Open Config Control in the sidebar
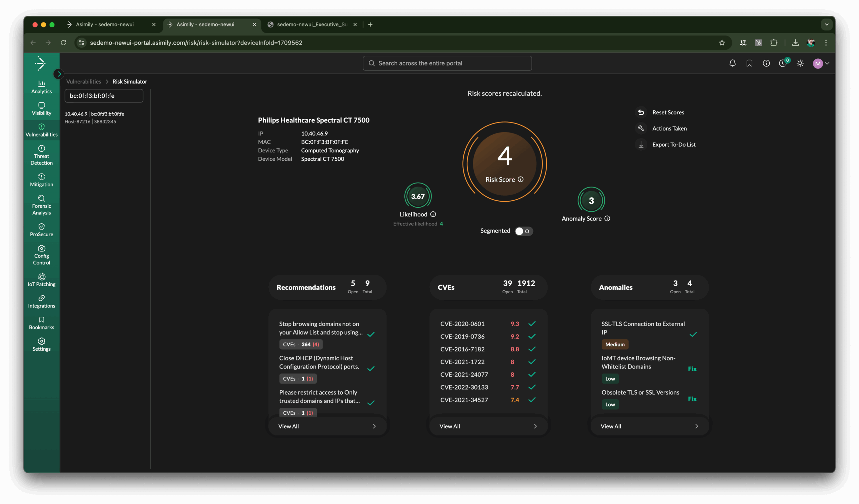 (x=42, y=255)
